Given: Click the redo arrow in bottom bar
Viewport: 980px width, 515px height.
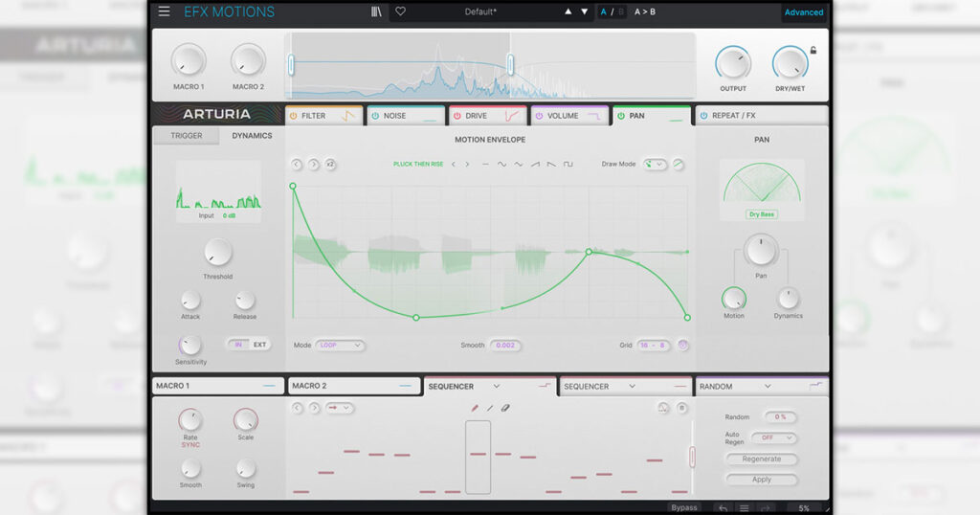Looking at the screenshot, I should pos(767,508).
